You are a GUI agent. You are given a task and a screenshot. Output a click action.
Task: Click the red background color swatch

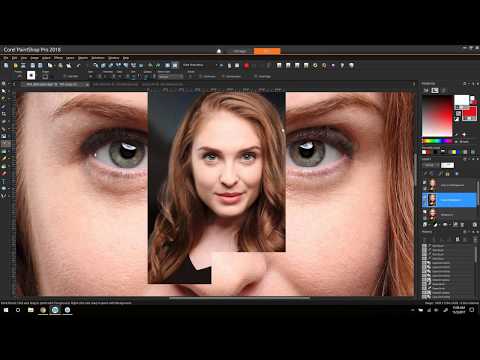tap(469, 113)
